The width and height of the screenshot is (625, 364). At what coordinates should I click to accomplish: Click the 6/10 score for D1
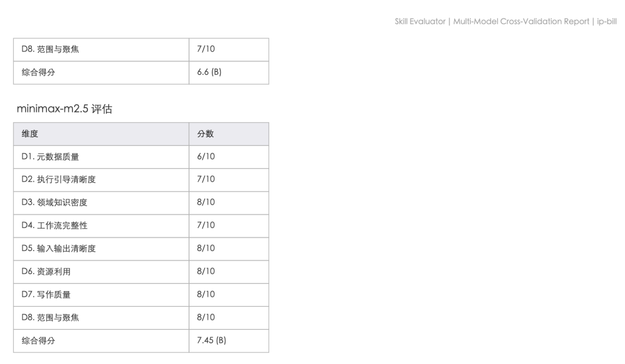tap(205, 157)
